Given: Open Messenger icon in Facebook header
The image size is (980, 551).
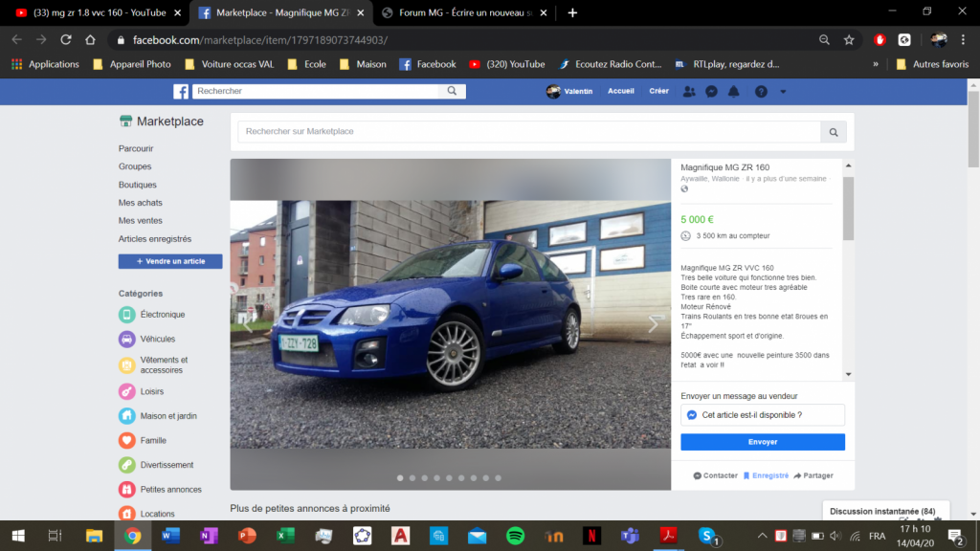Looking at the screenshot, I should coord(711,91).
